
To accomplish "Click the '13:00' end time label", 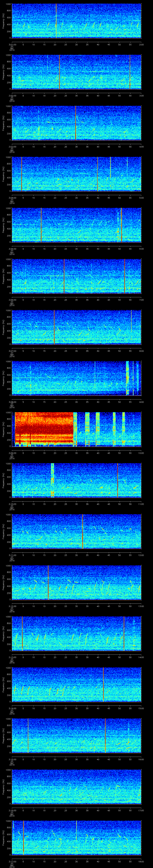I will point(141,606).
